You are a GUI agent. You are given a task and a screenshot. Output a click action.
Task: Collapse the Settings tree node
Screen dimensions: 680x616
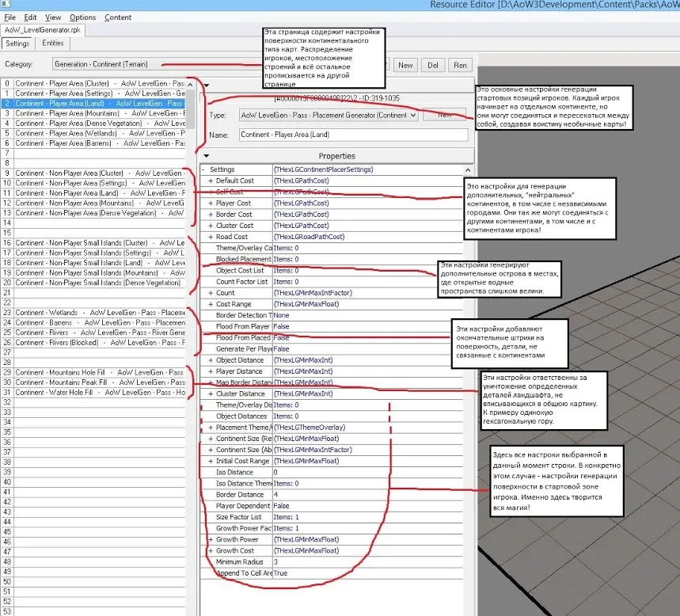point(204,169)
